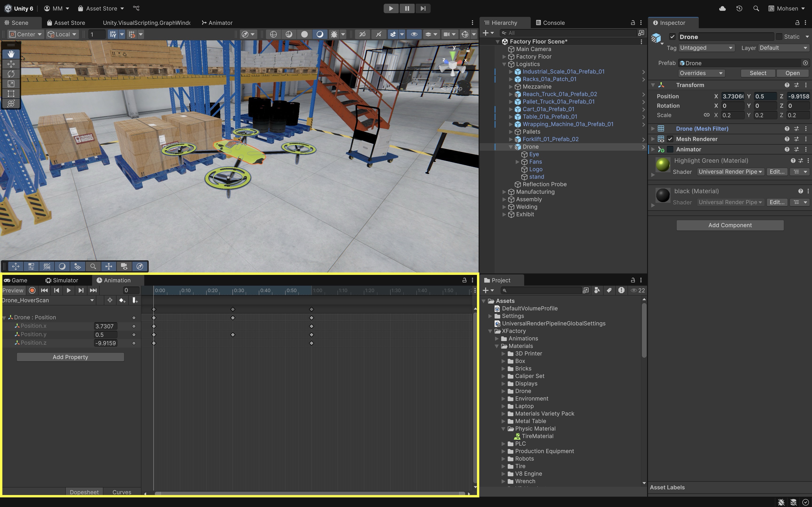Click the Add Event icon in Animation
The width and height of the screenshot is (812, 507).
(135, 300)
